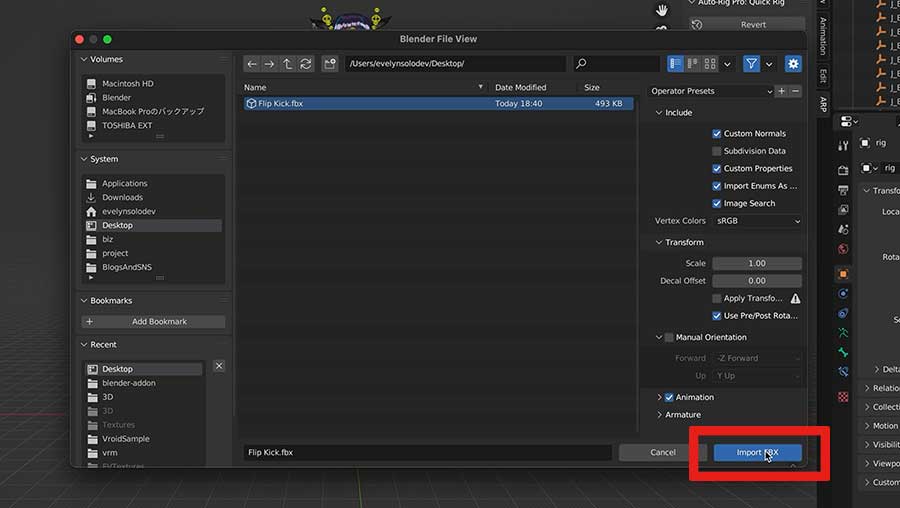
Task: Open the View Layer properties tab
Action: pyautogui.click(x=843, y=210)
